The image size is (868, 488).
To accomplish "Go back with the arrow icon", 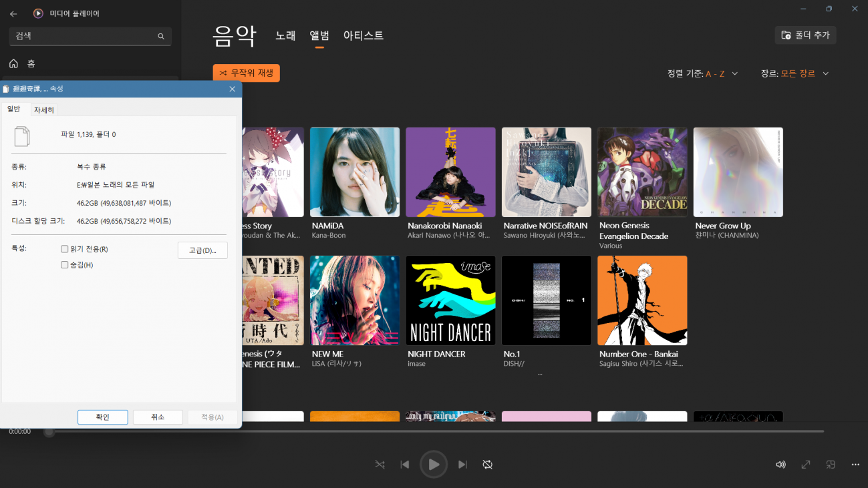I will [x=13, y=13].
